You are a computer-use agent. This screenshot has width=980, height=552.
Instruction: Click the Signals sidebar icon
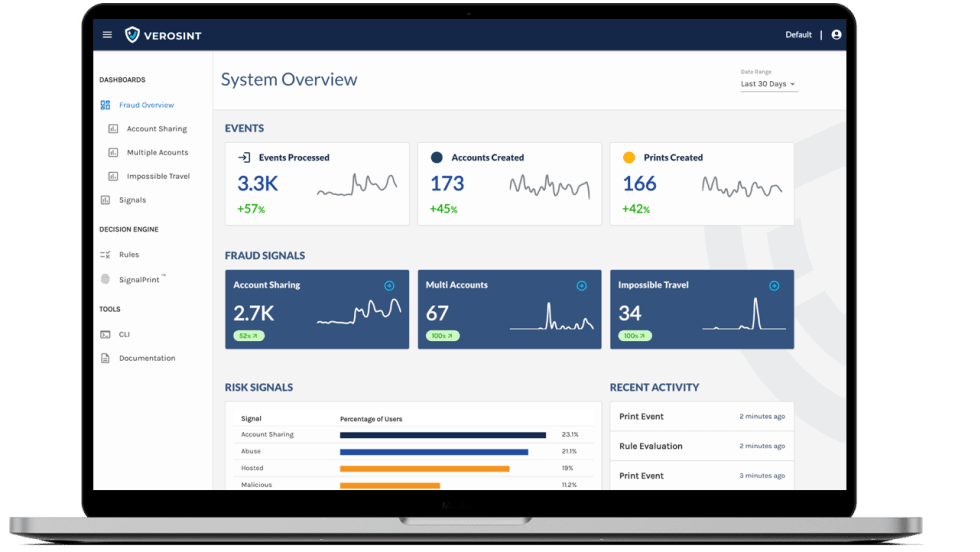[x=105, y=200]
